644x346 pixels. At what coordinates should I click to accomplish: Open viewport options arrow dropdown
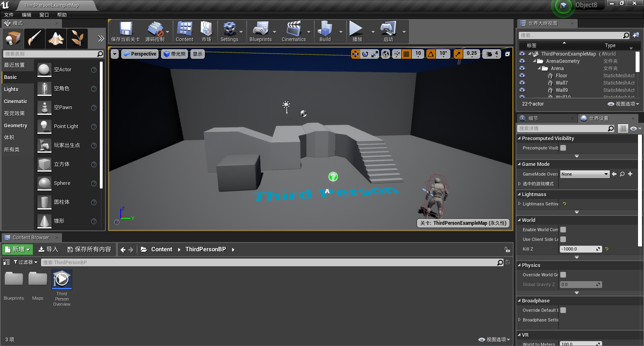click(115, 54)
